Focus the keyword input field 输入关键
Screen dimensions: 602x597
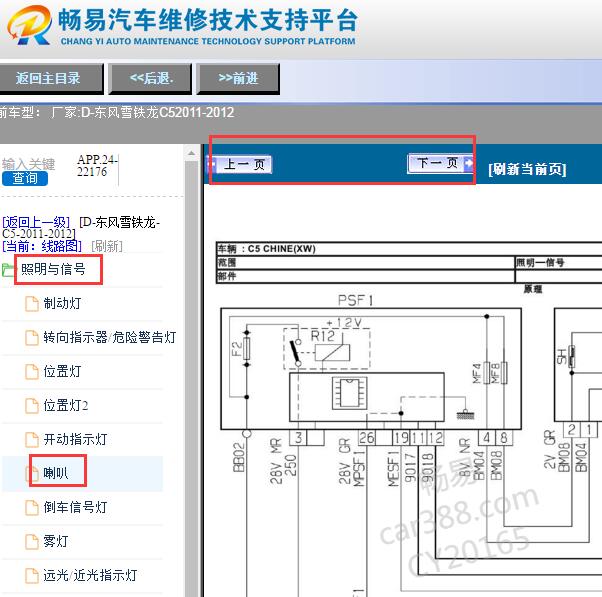[x=29, y=164]
